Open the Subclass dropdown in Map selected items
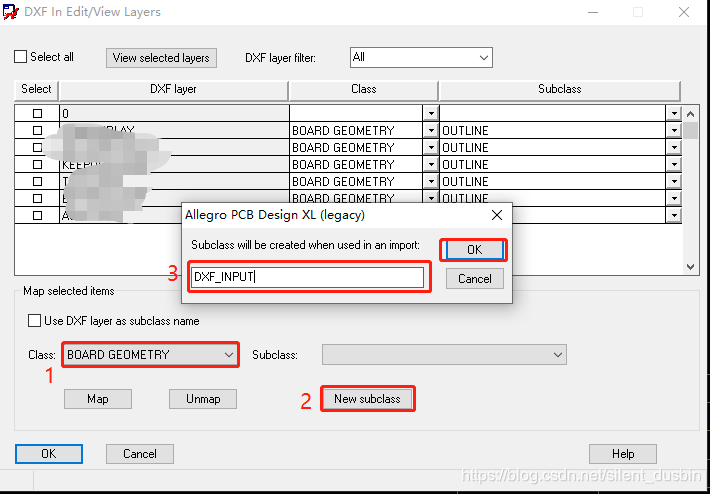The height and width of the screenshot is (494, 710). point(444,355)
